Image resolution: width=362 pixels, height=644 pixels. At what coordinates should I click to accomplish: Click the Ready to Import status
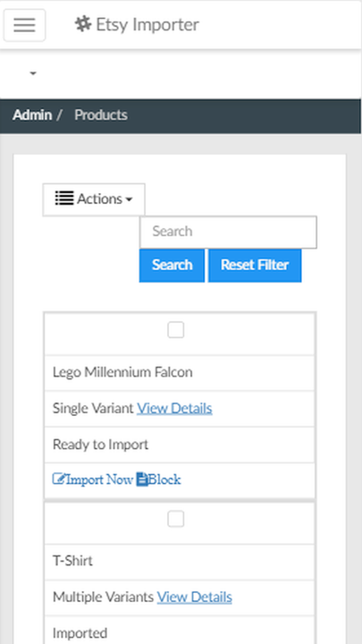point(100,445)
